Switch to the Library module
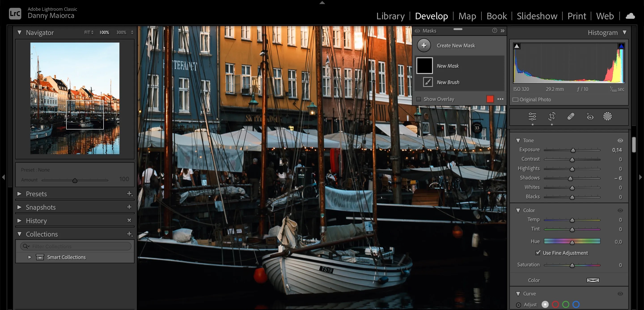 (x=390, y=16)
